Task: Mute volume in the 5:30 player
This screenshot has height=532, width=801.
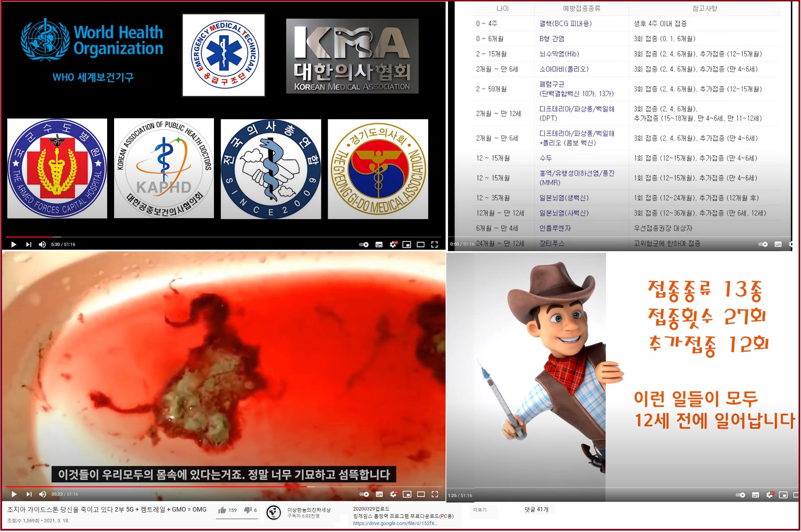Action: 42,244
